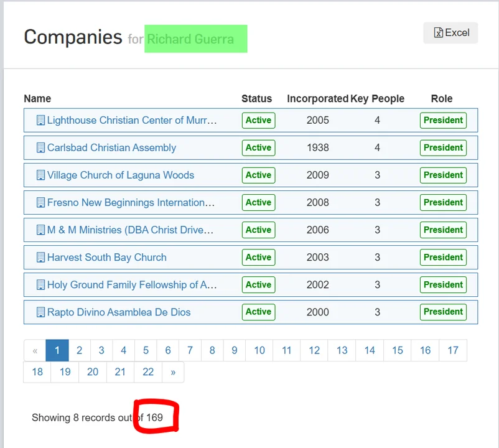Jump to page 2 of results
Screen dimensions: 499x448
point(79,350)
